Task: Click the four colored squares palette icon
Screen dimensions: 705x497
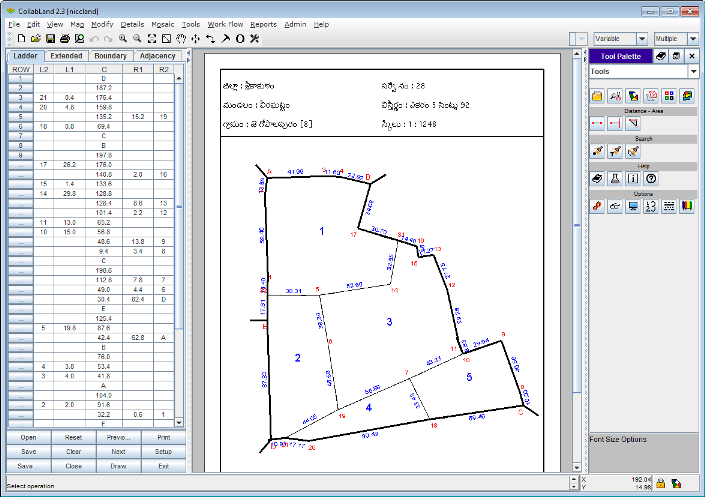Action: click(x=669, y=95)
